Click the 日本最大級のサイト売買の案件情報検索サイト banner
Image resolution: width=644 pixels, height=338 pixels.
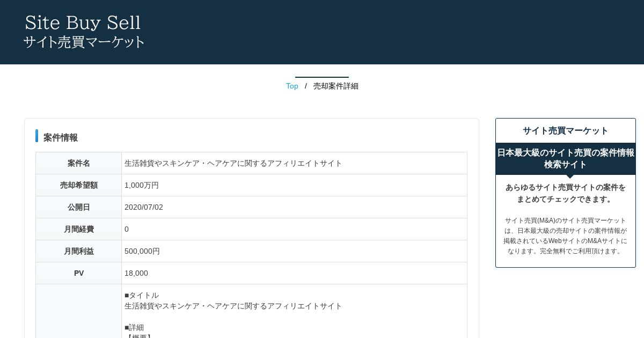pos(566,159)
